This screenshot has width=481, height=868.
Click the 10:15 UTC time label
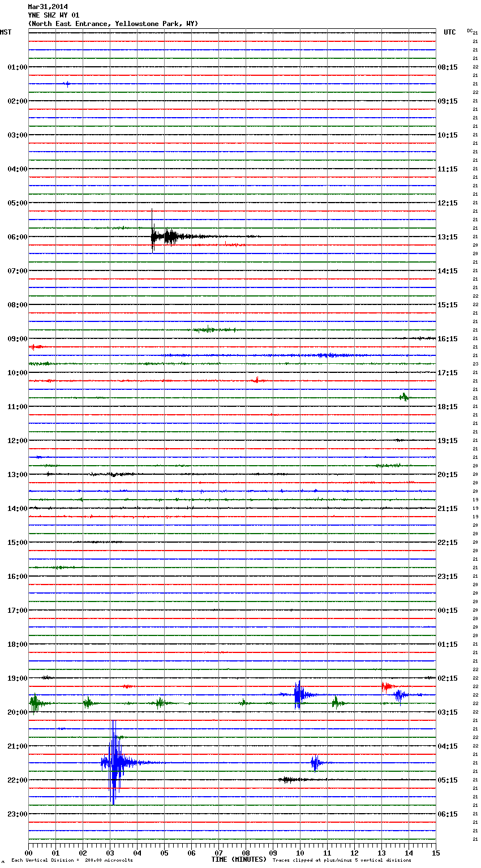(448, 135)
